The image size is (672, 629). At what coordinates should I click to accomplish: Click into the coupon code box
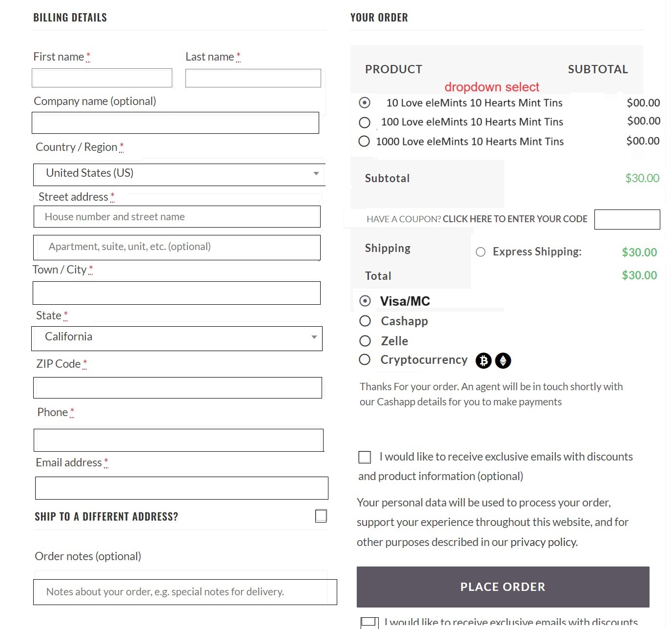[x=627, y=219]
